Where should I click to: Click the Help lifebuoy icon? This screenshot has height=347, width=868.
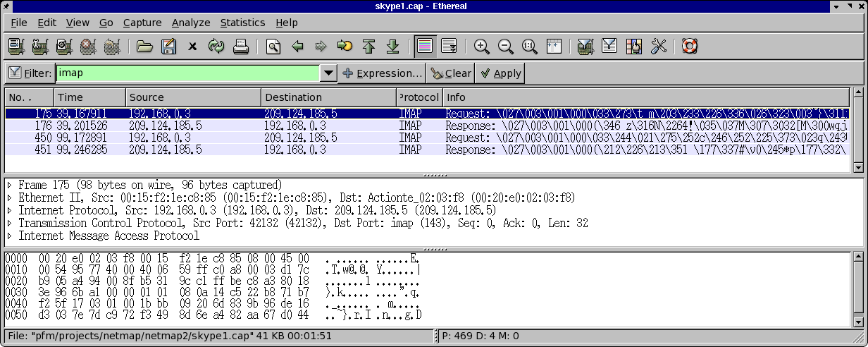coord(689,47)
